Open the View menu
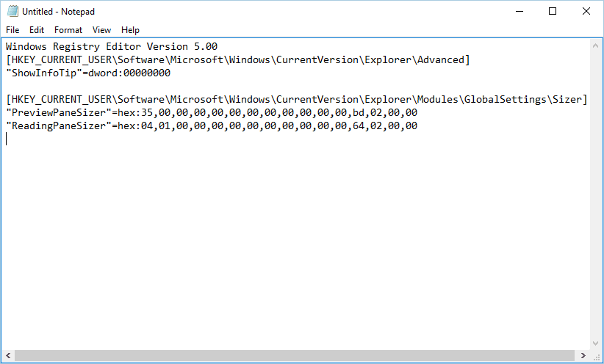This screenshot has width=604, height=364. tap(101, 30)
